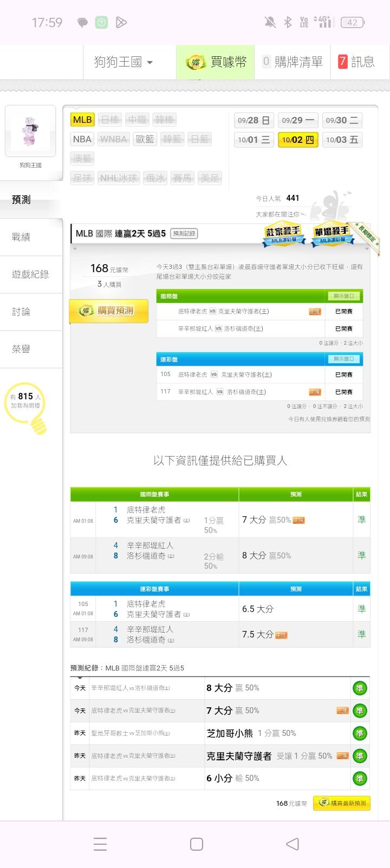This screenshot has height=868, width=390.
Task: Choose the 10/03 五 date
Action: [342, 140]
